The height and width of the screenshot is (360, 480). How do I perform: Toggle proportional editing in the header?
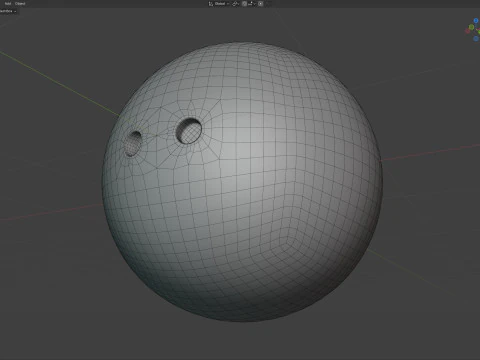[261, 4]
